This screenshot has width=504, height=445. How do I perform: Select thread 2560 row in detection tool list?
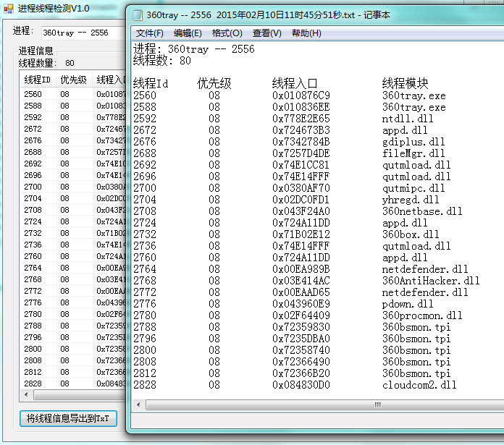tap(73, 94)
